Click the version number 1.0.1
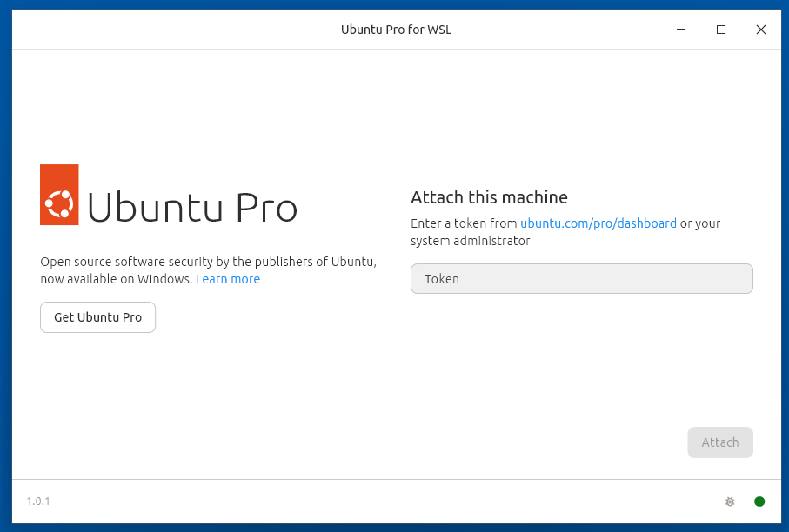Screen dimensions: 789x532 click(38, 502)
